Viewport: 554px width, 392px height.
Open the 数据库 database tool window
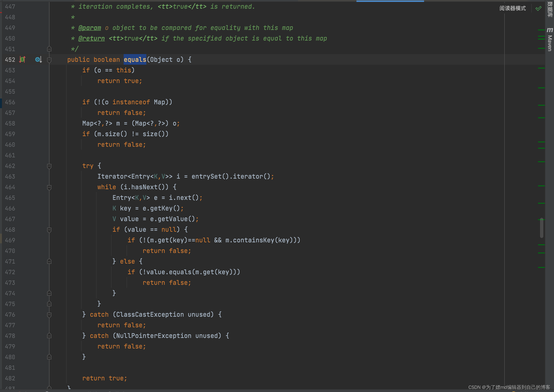click(550, 9)
